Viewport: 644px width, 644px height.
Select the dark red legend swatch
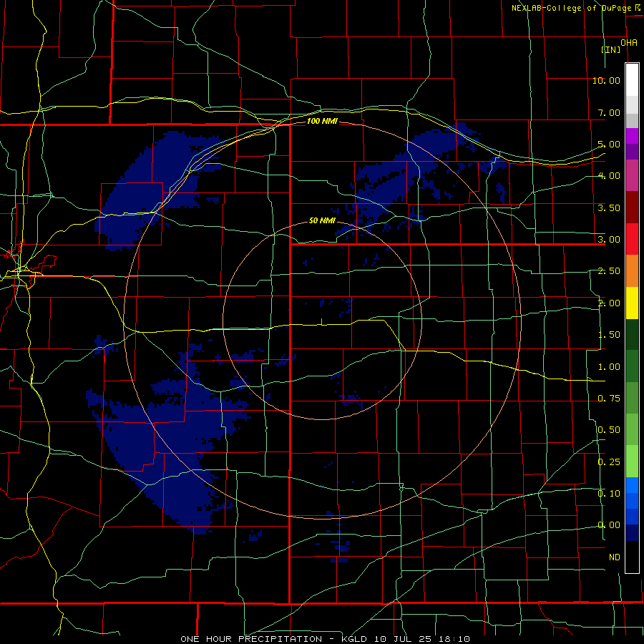pos(632,207)
